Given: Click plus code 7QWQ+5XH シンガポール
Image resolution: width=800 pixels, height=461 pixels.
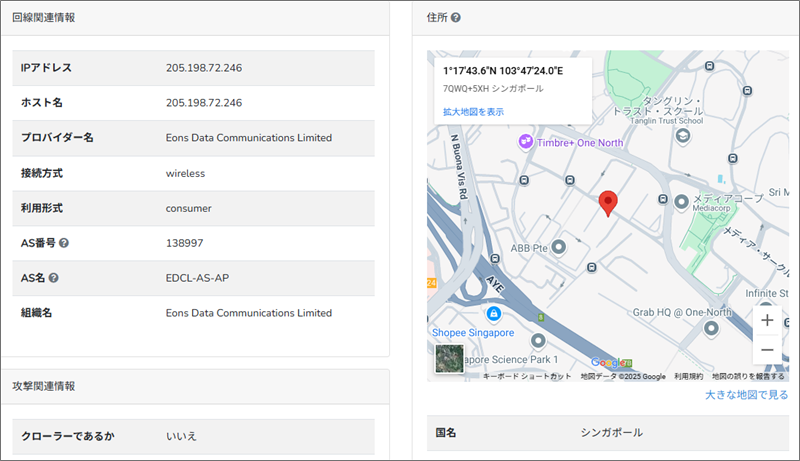Looking at the screenshot, I should tap(493, 89).
